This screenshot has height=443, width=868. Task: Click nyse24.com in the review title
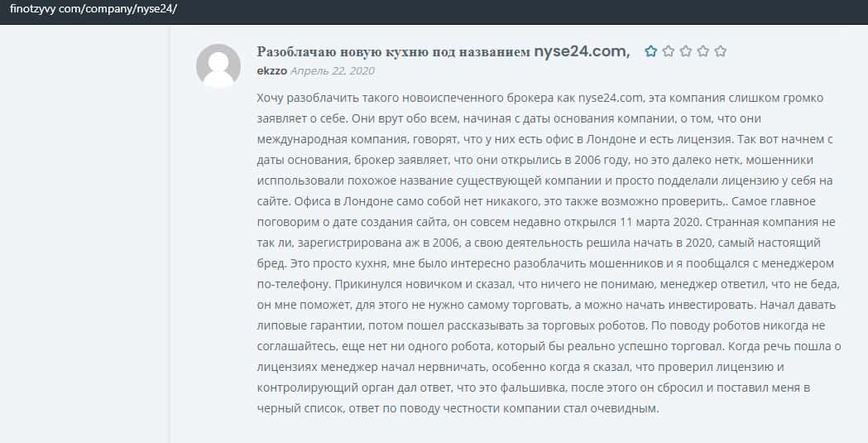582,51
